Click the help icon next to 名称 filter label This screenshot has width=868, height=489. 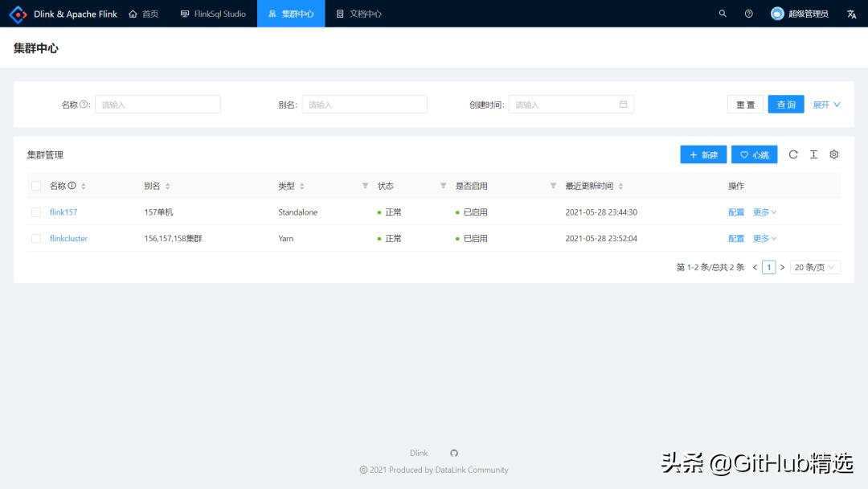[x=84, y=104]
